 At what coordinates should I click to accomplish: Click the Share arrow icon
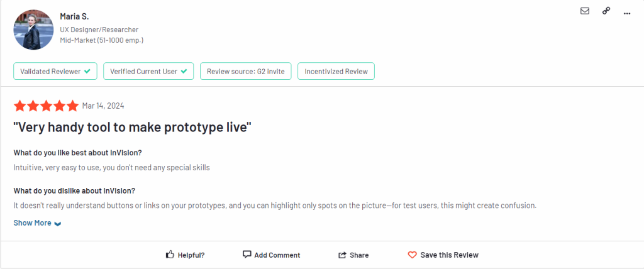[x=342, y=255]
